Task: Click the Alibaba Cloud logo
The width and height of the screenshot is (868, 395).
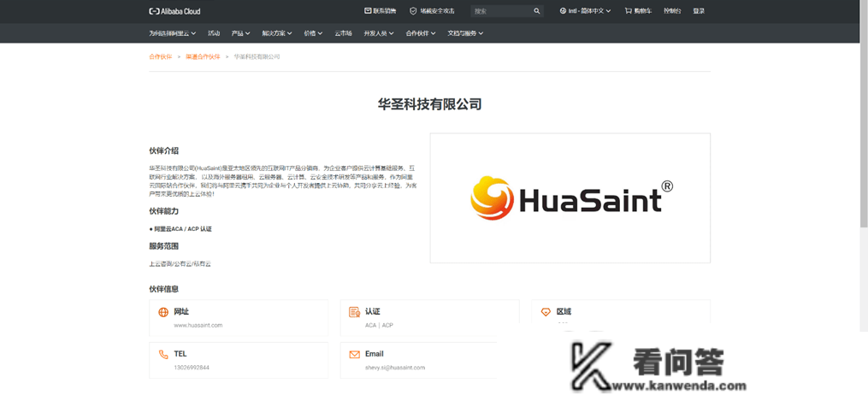Action: (174, 11)
